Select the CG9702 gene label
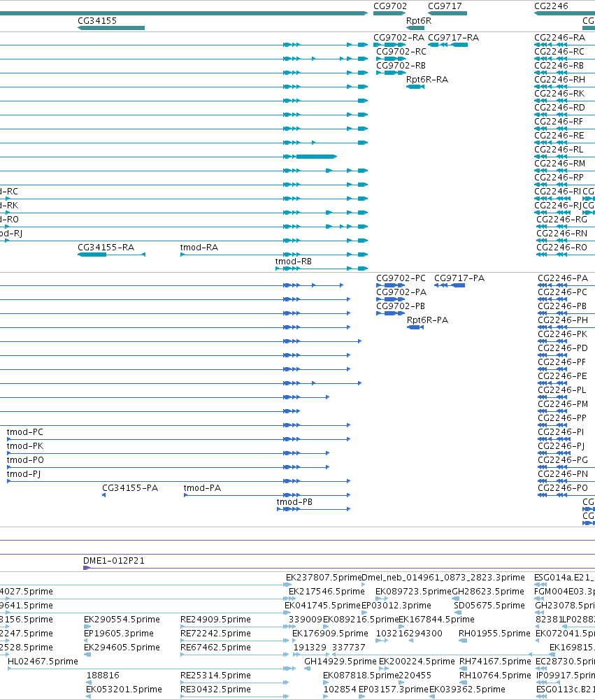The image size is (595, 700). (x=390, y=6)
